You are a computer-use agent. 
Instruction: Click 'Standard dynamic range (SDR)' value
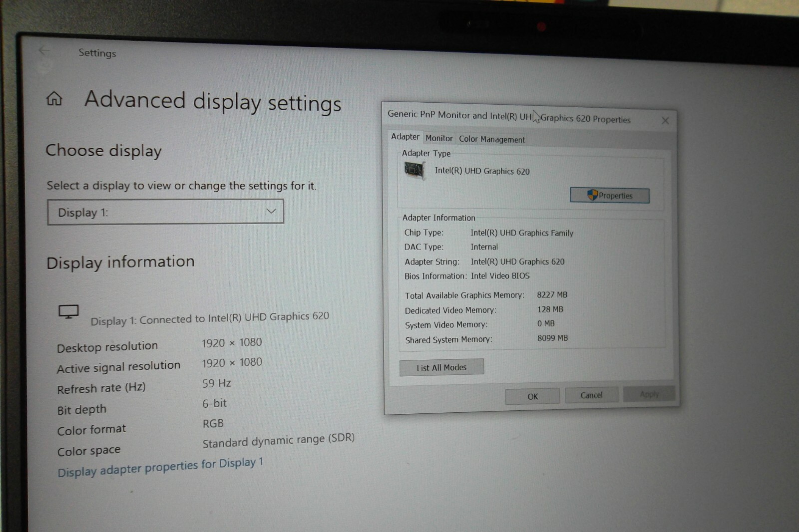[x=279, y=441]
